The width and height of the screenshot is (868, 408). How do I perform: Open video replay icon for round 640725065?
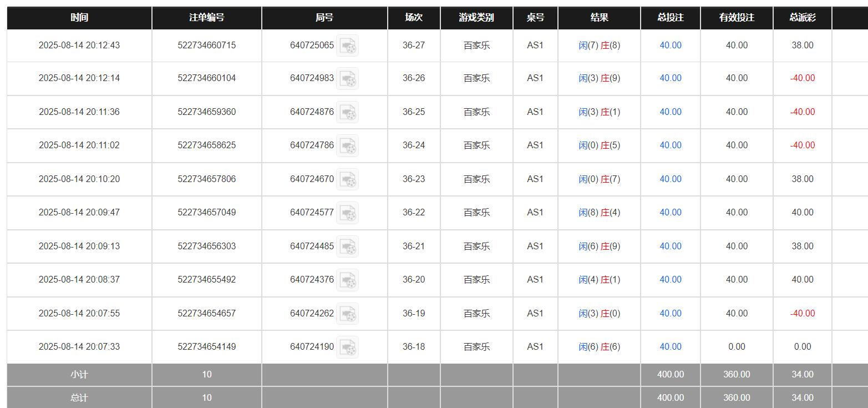[348, 46]
